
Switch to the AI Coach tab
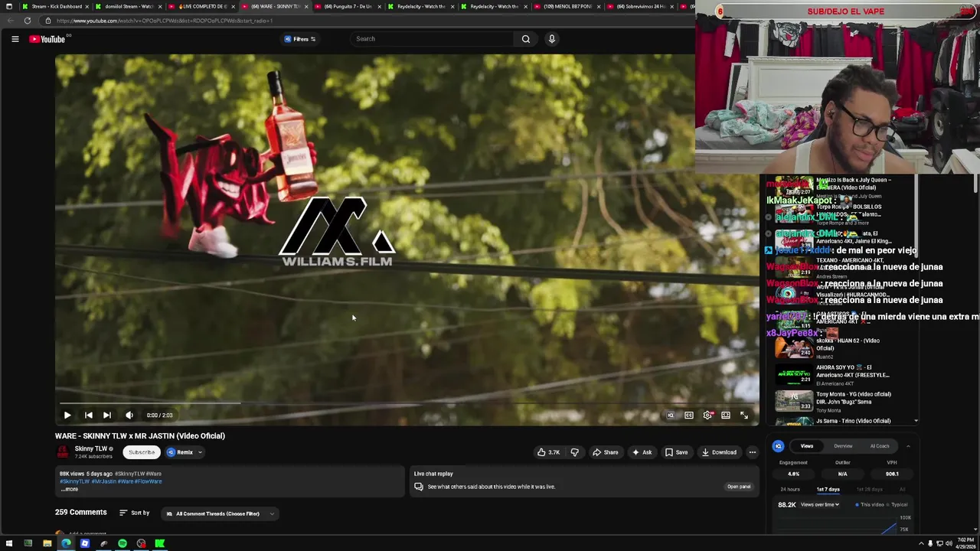[x=880, y=446]
